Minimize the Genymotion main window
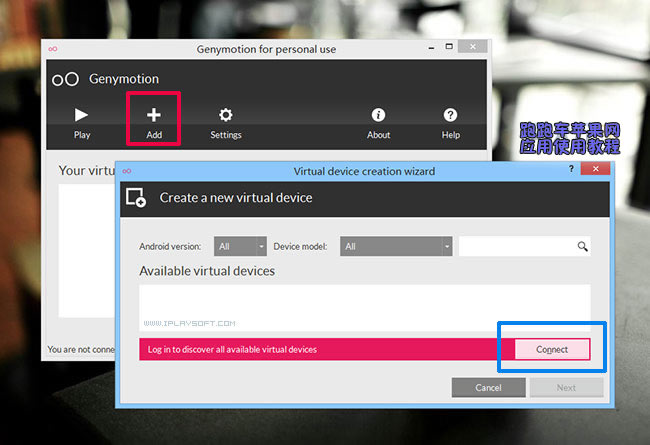The width and height of the screenshot is (650, 445). click(432, 47)
